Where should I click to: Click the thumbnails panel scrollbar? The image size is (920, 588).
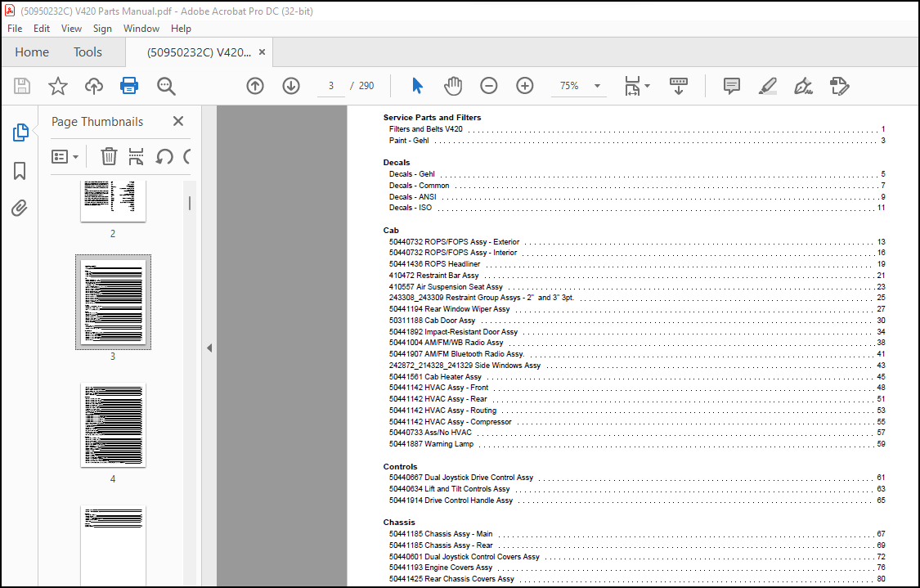coord(190,203)
